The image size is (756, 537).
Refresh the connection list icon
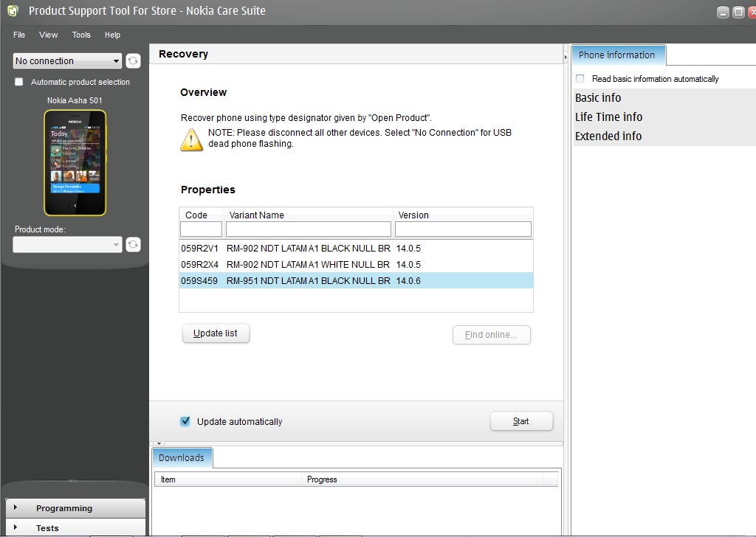(133, 60)
